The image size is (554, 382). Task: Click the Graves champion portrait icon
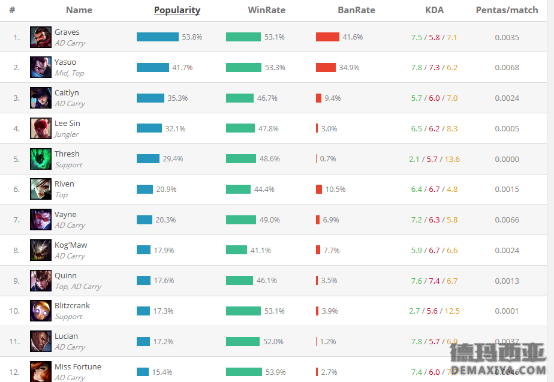click(x=41, y=37)
